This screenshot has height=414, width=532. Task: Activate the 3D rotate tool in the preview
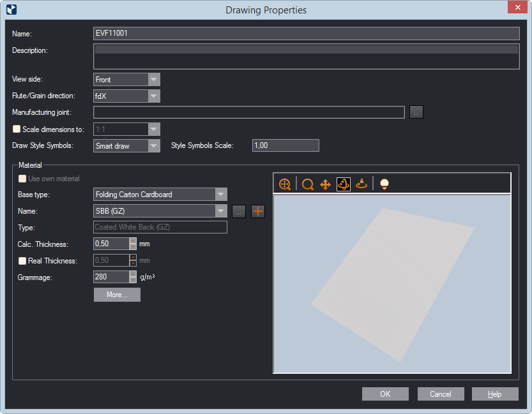(344, 184)
